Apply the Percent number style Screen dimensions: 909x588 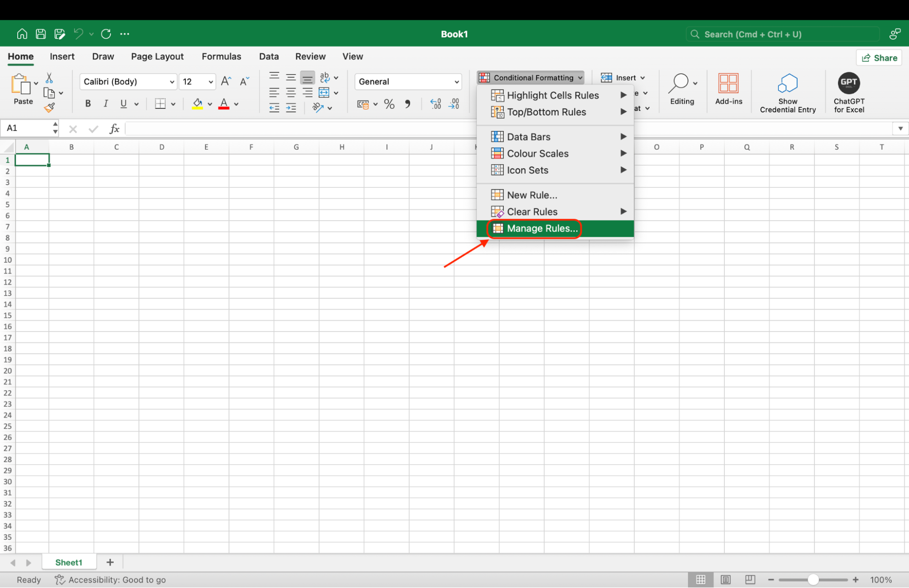pyautogui.click(x=389, y=104)
